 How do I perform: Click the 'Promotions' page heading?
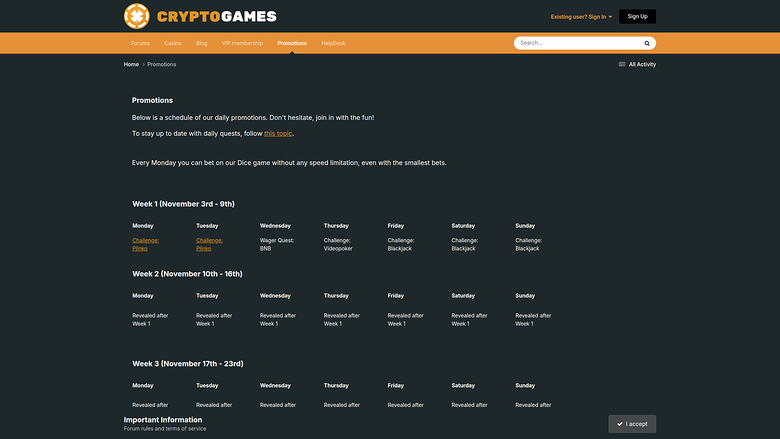(x=152, y=100)
